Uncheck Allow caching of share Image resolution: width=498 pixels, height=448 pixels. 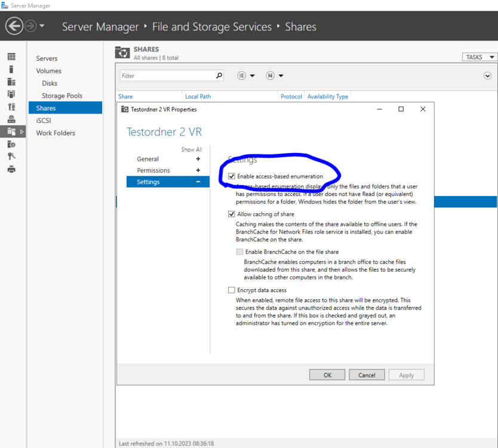232,214
